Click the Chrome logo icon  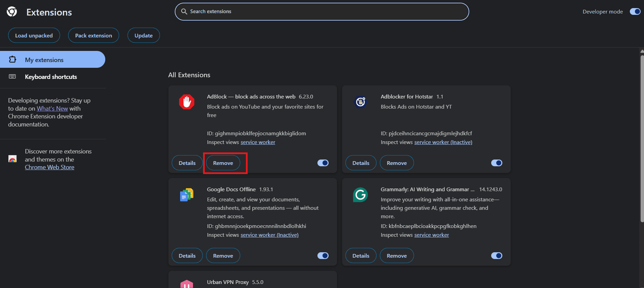tap(12, 12)
